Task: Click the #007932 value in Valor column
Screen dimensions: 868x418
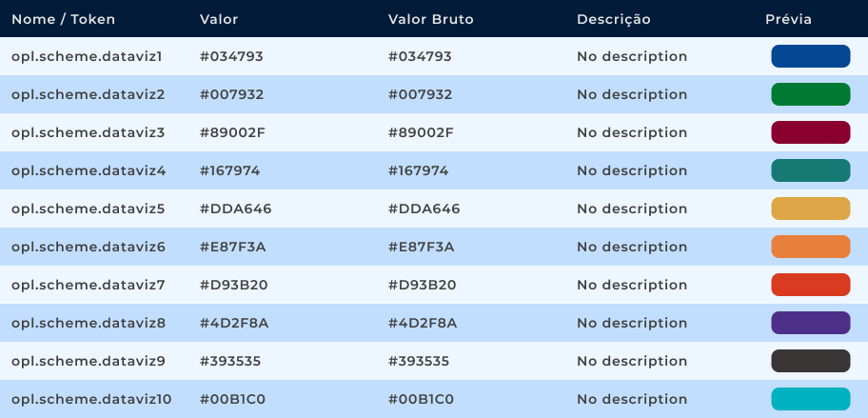Action: coord(231,94)
